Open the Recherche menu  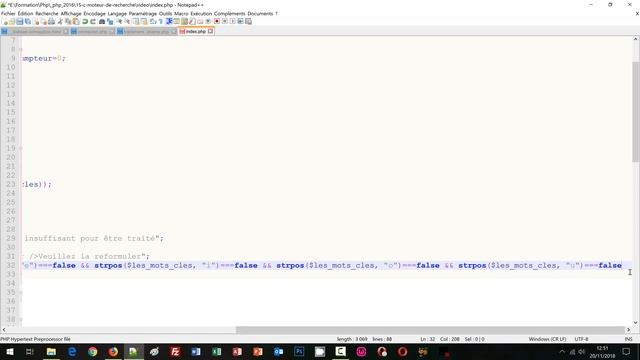pos(47,13)
